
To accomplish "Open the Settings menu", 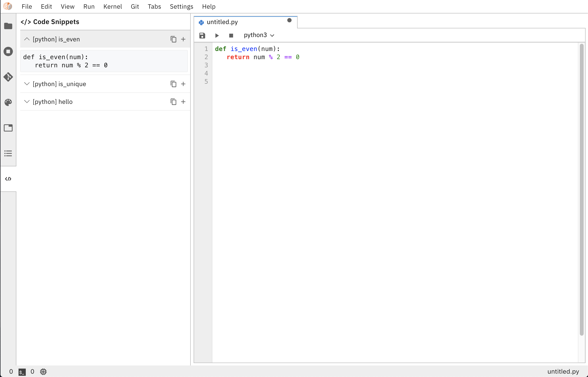I will [x=181, y=6].
